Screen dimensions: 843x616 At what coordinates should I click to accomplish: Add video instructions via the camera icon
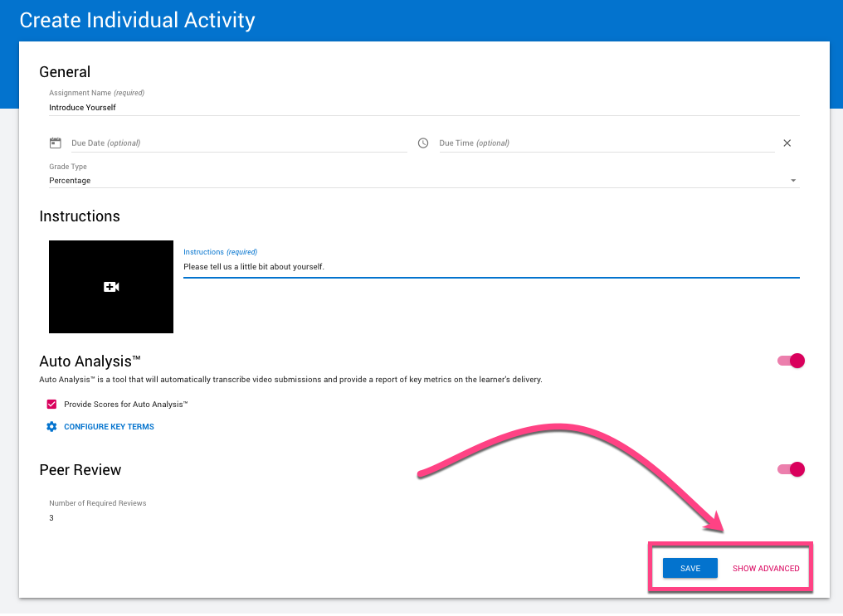(111, 287)
